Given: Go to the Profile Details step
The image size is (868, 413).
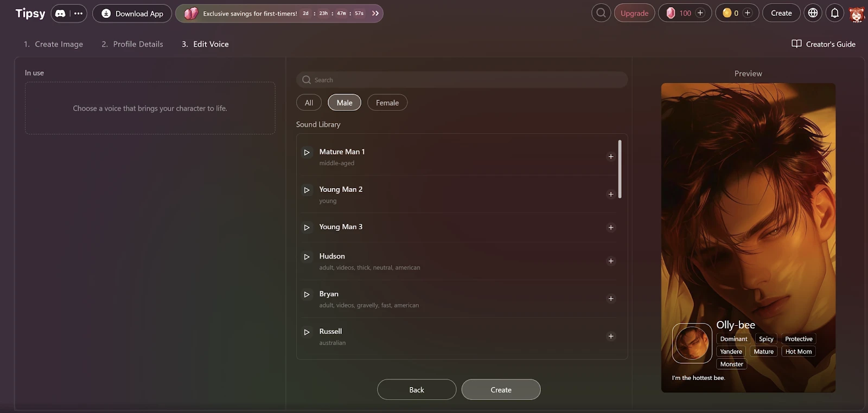Looking at the screenshot, I should click(132, 44).
